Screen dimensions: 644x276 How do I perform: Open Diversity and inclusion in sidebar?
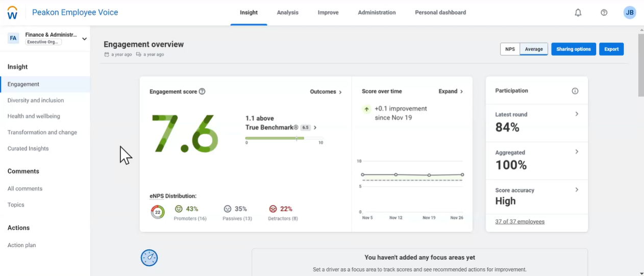coord(36,101)
